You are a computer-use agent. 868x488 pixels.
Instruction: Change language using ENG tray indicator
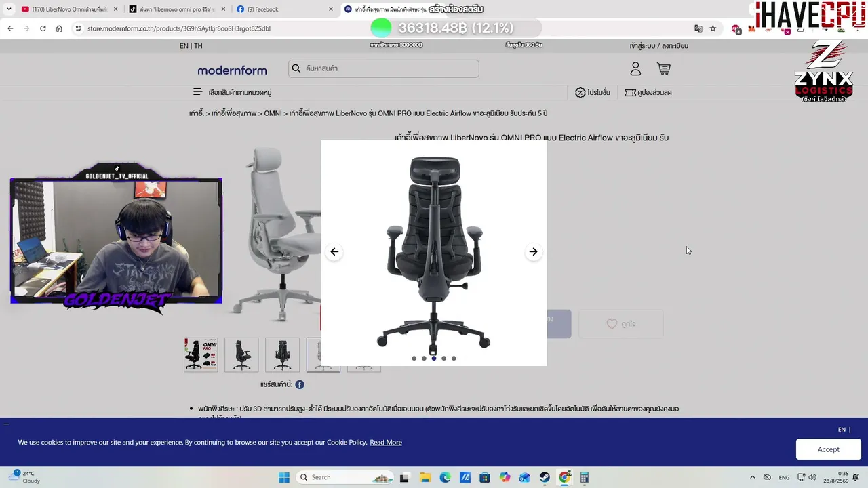784,477
